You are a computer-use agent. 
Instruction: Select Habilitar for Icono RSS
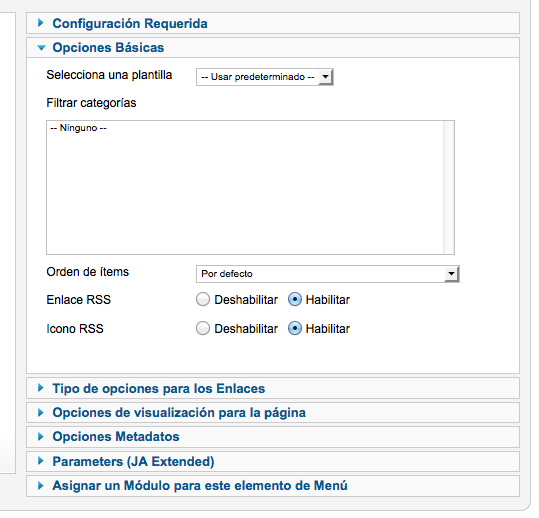pyautogui.click(x=295, y=328)
